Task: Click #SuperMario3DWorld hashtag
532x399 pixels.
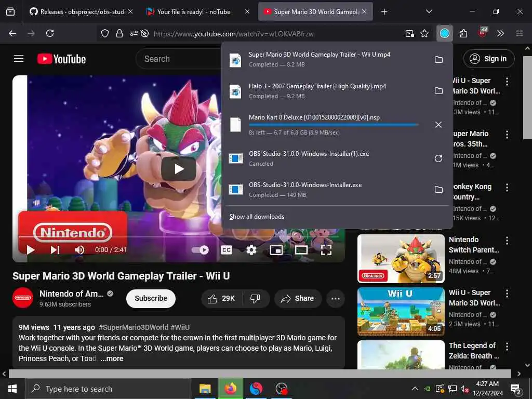Action: [x=134, y=327]
